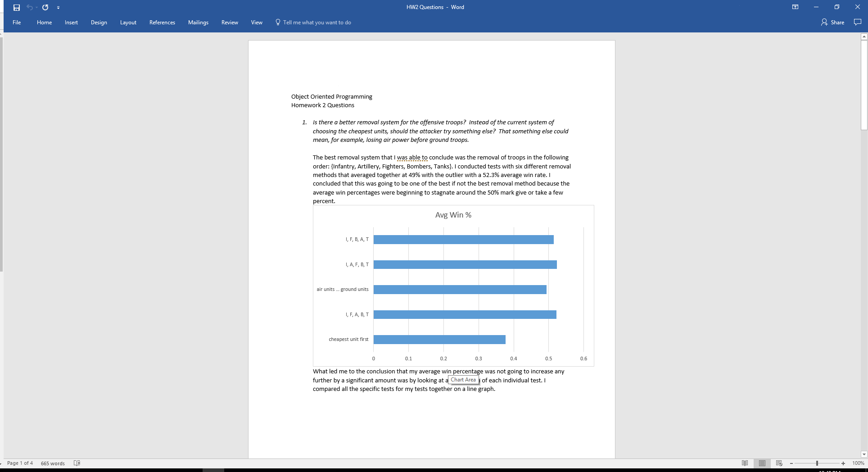
Task: Click the scroll down arrow of vertical scrollbar
Action: click(x=864, y=454)
